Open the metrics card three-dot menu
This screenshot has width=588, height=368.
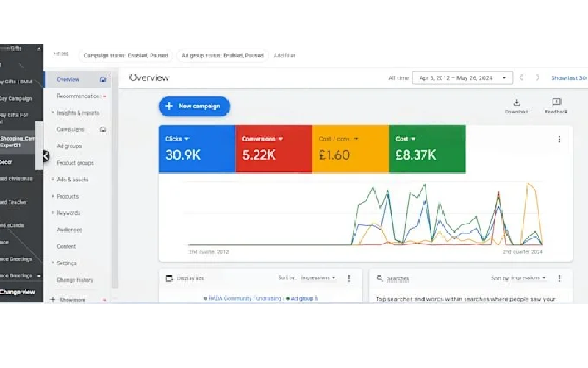pyautogui.click(x=559, y=139)
